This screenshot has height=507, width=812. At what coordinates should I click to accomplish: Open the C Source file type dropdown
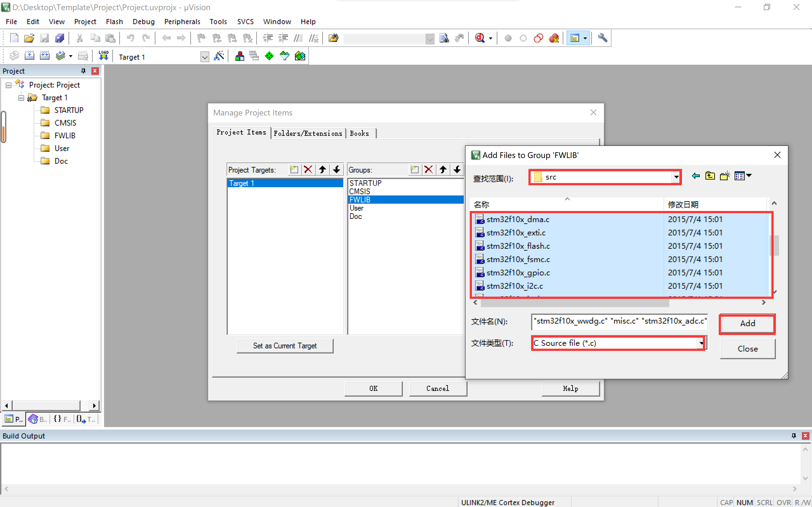(x=701, y=343)
